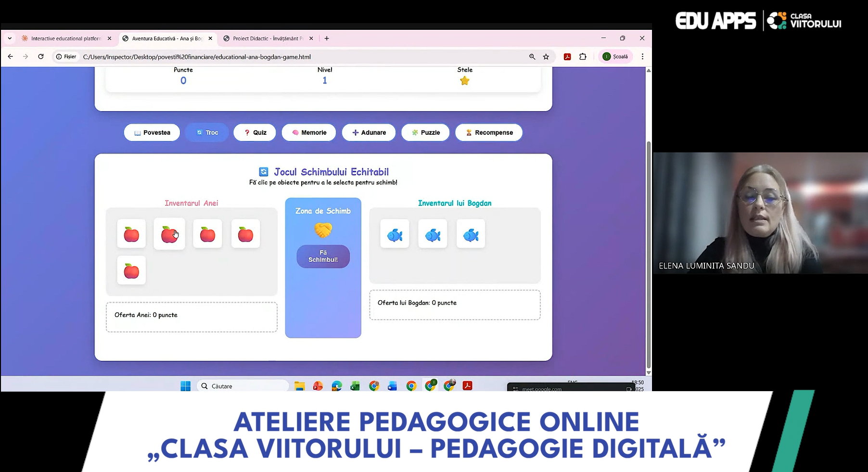Open Microsoft Edge from the taskbar
The width and height of the screenshot is (868, 472).
[336, 386]
